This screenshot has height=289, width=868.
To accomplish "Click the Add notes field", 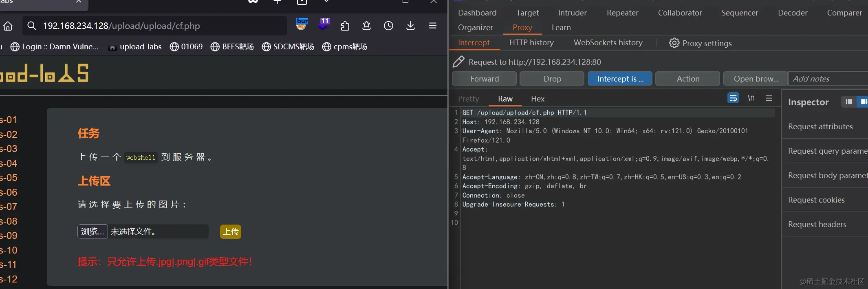I will [828, 79].
